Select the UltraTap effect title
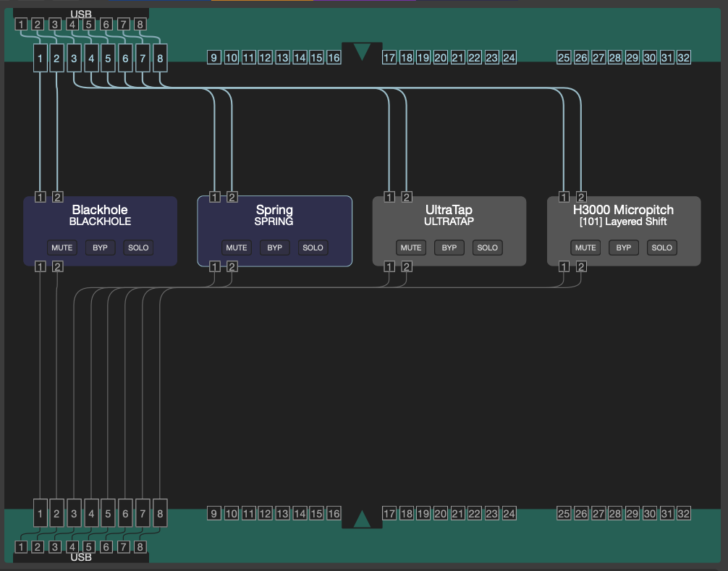 (x=449, y=210)
